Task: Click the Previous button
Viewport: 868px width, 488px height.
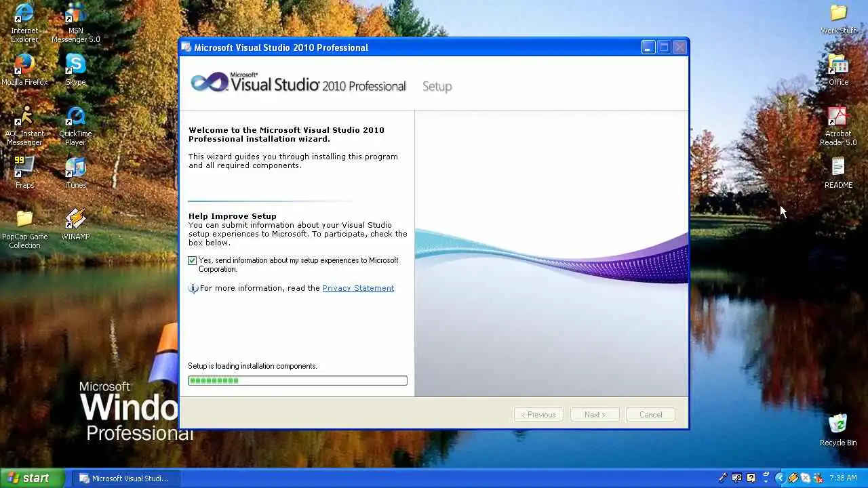Action: tap(538, 415)
